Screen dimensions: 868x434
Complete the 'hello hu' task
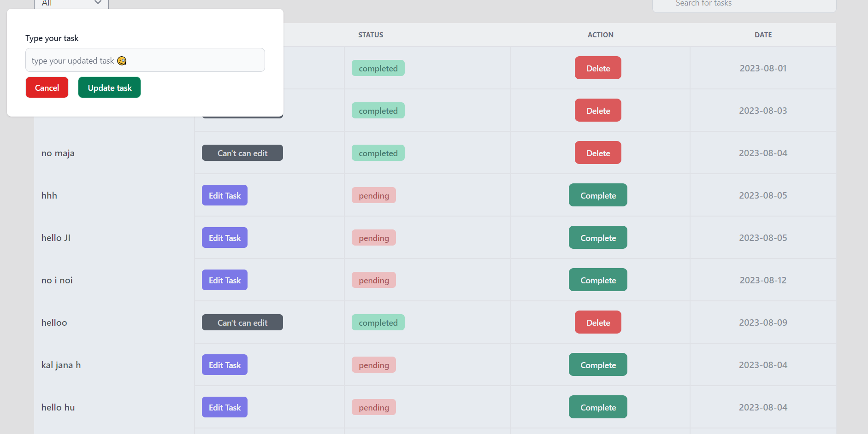[598, 407]
